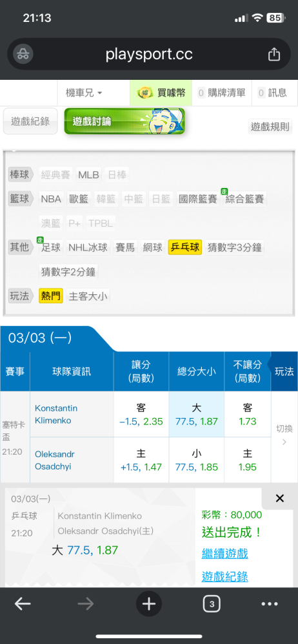Select disabled TPBL league tab
This screenshot has height=644, width=298.
click(x=101, y=223)
